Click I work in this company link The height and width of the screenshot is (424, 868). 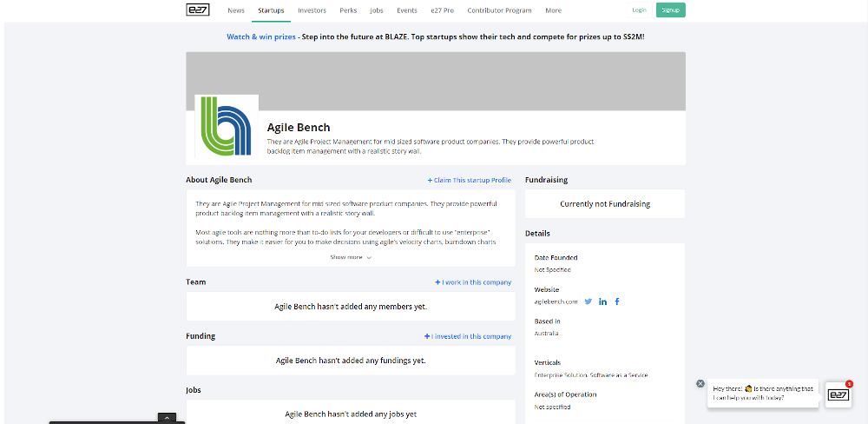[473, 282]
